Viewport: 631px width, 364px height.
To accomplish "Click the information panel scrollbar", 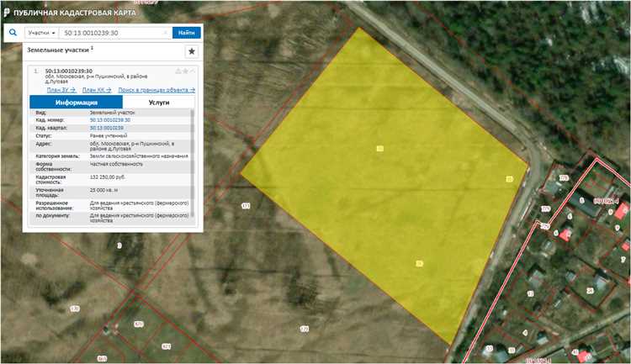I will click(x=193, y=163).
